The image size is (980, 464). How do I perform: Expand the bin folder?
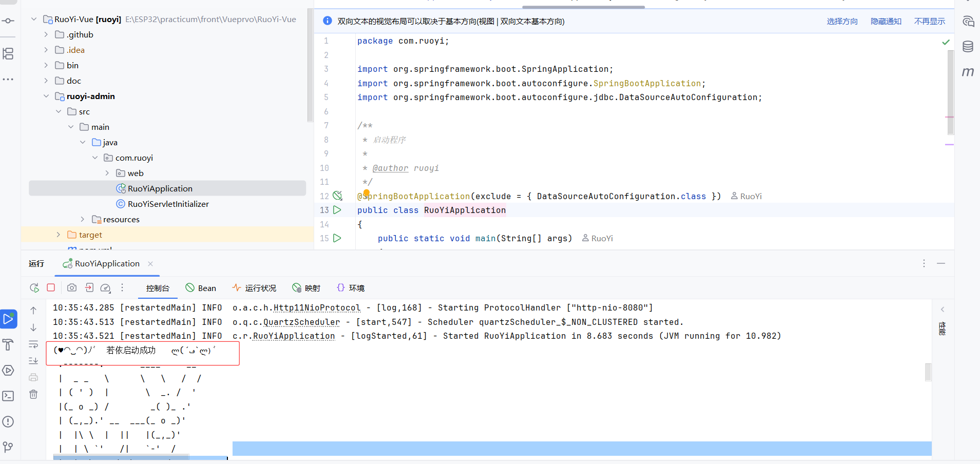coord(46,66)
